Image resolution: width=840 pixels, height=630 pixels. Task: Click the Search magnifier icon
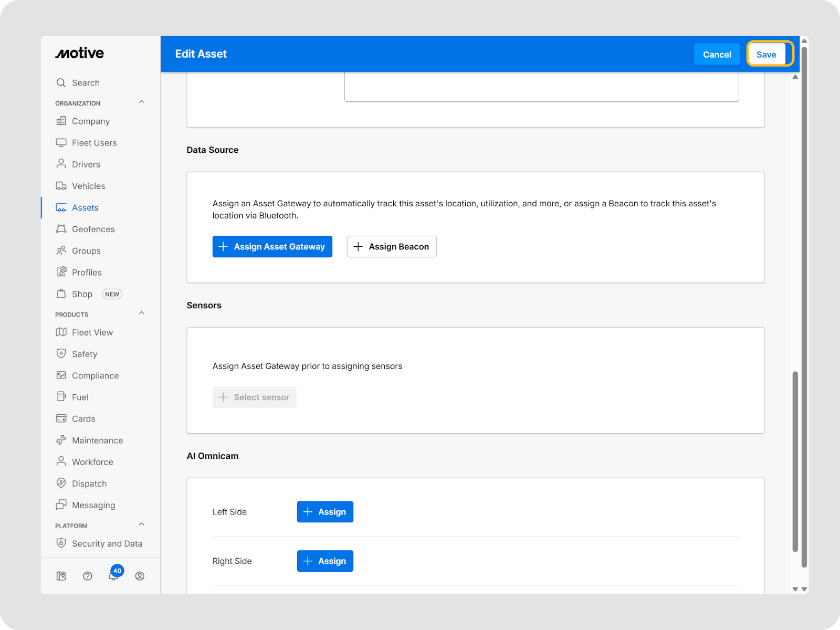61,83
